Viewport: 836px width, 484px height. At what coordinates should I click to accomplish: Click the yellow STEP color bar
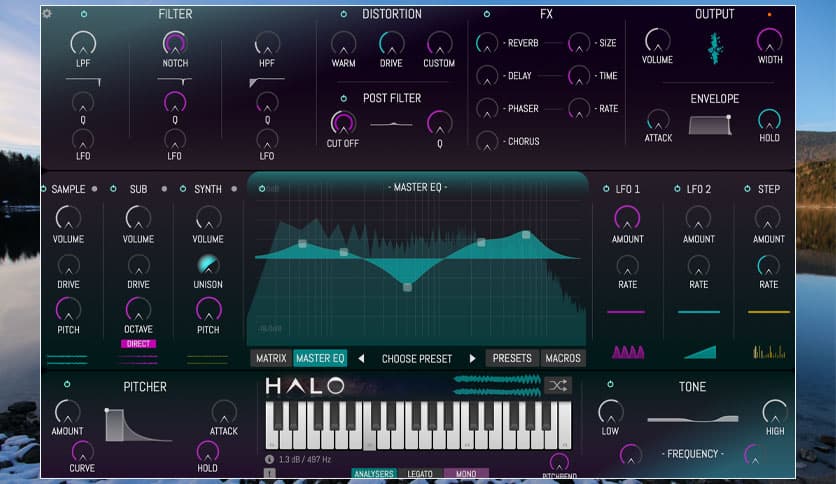point(769,312)
